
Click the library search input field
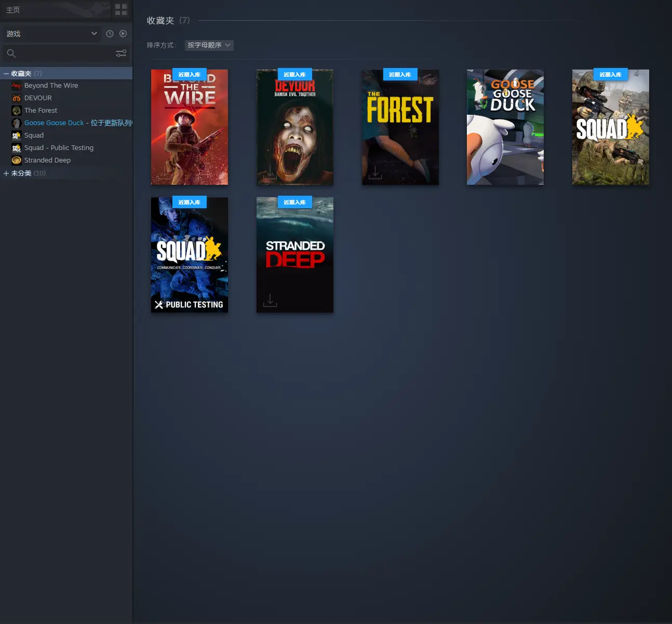(x=65, y=53)
